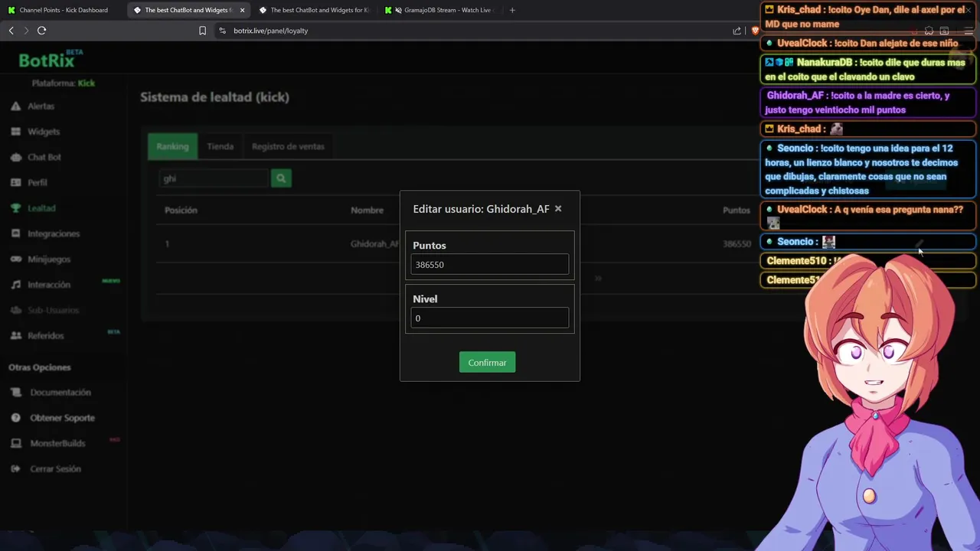Click Plataforma: Kick label
Screen dimensions: 980x551
tap(64, 83)
